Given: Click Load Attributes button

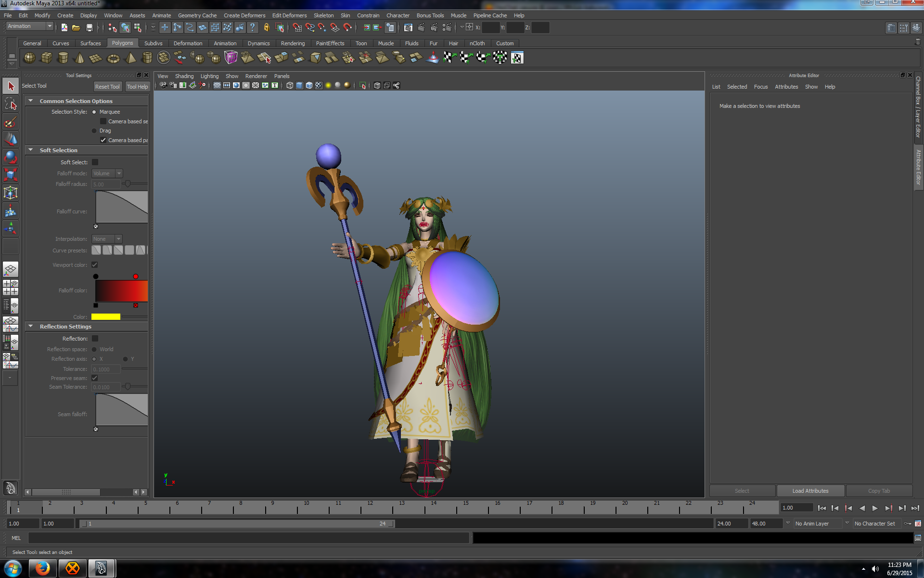Looking at the screenshot, I should tap(810, 491).
